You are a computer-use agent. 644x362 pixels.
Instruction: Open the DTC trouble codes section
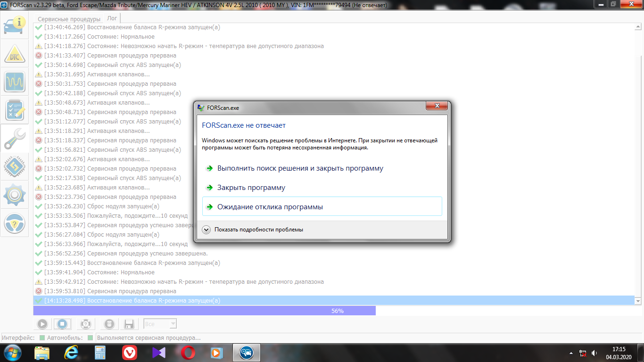pyautogui.click(x=15, y=54)
